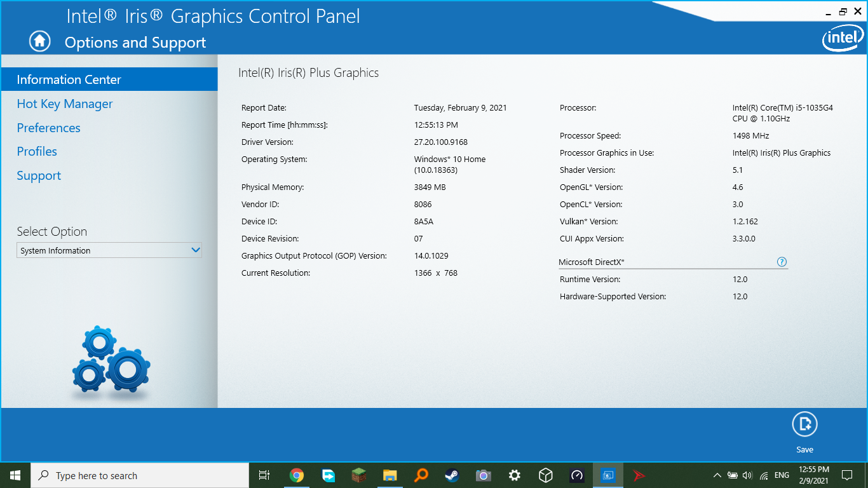Click the taskbar search box
This screenshot has height=488, width=868.
[x=140, y=475]
